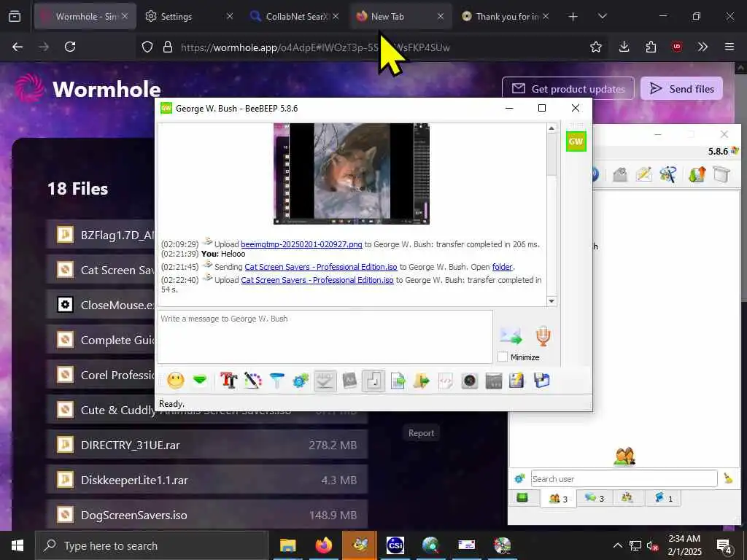Reload the current Wormhole page

click(70, 47)
